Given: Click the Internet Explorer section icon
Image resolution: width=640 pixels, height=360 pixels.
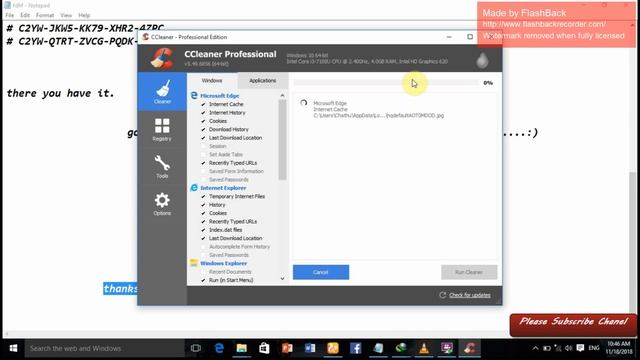Looking at the screenshot, I should (x=194, y=188).
